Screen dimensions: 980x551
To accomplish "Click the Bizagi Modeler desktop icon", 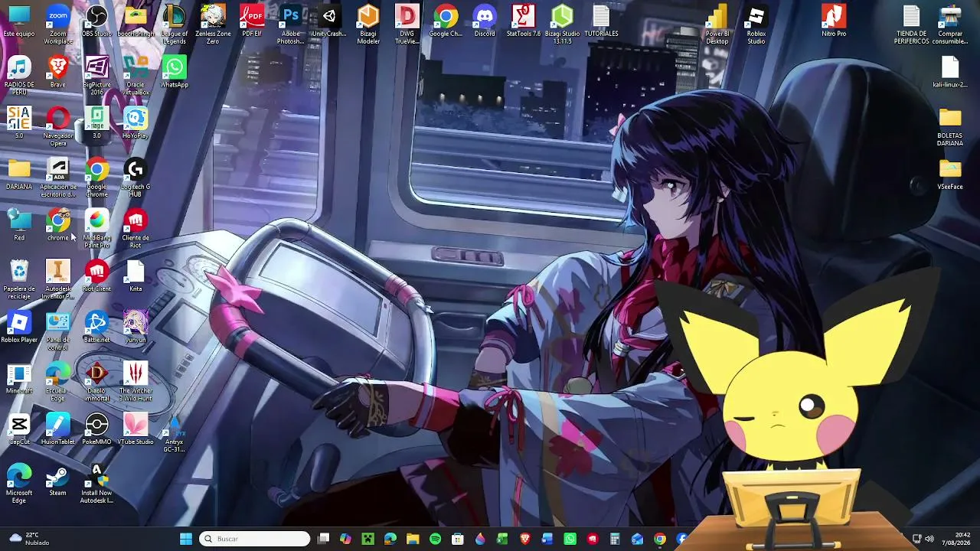I will pos(368,24).
